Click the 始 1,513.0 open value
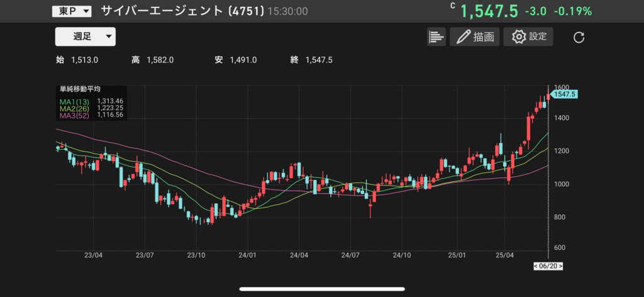Viewport: 644px width, 297px height. [77, 60]
